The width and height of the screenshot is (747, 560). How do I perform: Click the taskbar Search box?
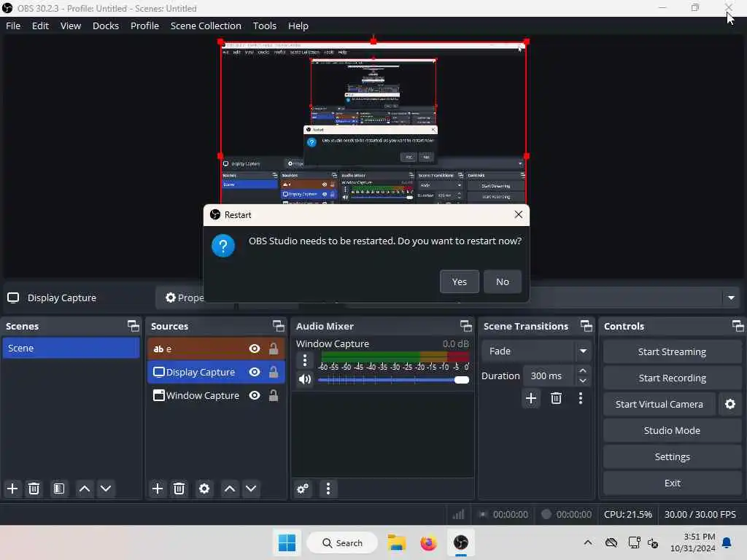[342, 542]
